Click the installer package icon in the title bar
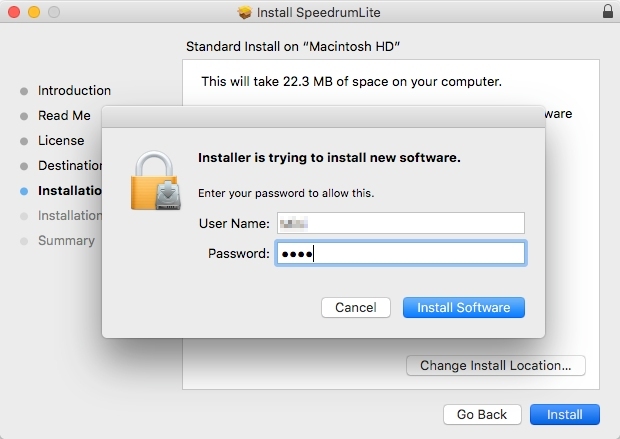 tap(245, 13)
